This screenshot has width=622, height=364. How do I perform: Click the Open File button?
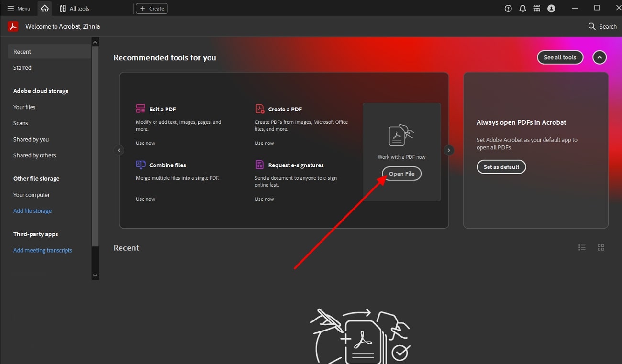tap(402, 174)
